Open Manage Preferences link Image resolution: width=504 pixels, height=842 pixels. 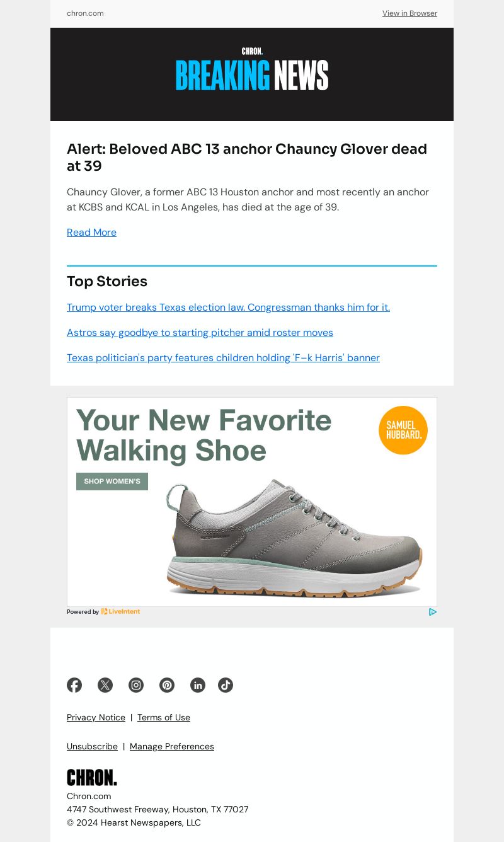[172, 746]
